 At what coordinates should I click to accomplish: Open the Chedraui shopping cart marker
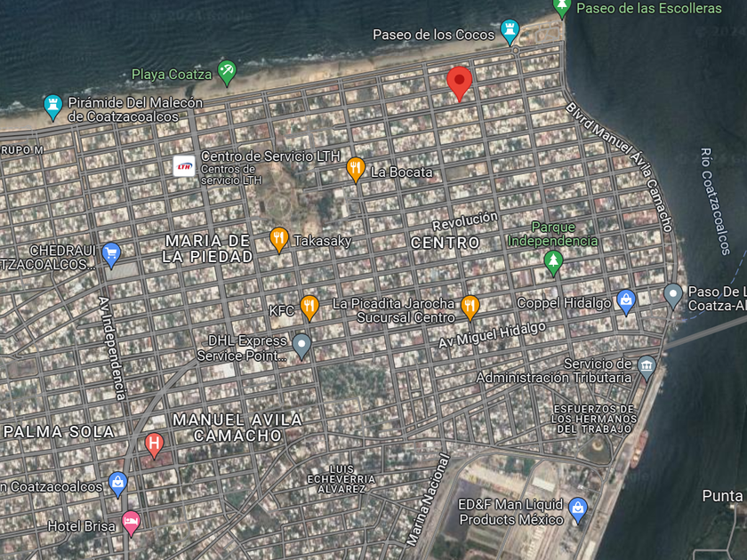pyautogui.click(x=111, y=254)
